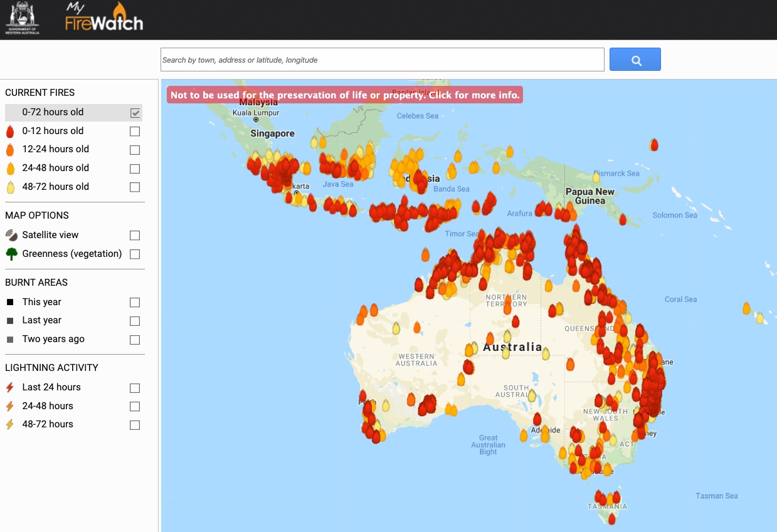Image resolution: width=777 pixels, height=532 pixels.
Task: Click the Last 24 hours lightning icon
Action: pyautogui.click(x=9, y=387)
